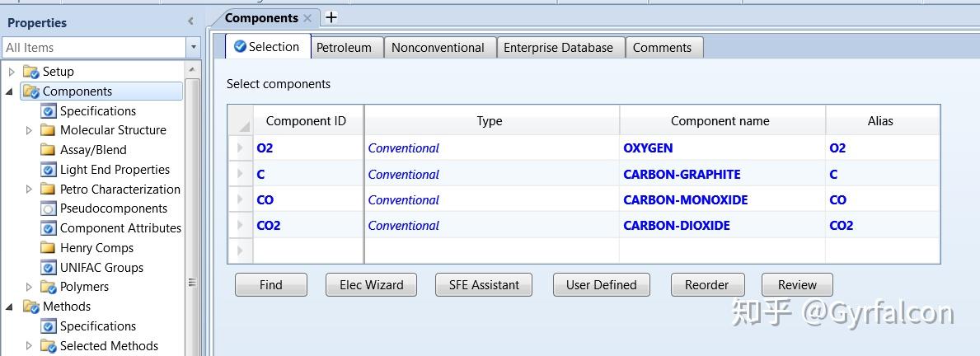Click the empty Component ID cell
The image size is (980, 356).
tap(307, 251)
